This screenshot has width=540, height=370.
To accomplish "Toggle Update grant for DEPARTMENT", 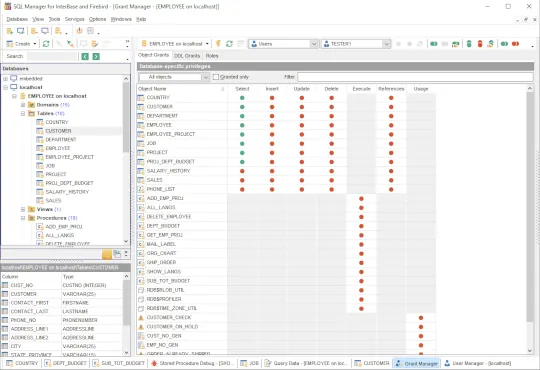I will click(302, 116).
